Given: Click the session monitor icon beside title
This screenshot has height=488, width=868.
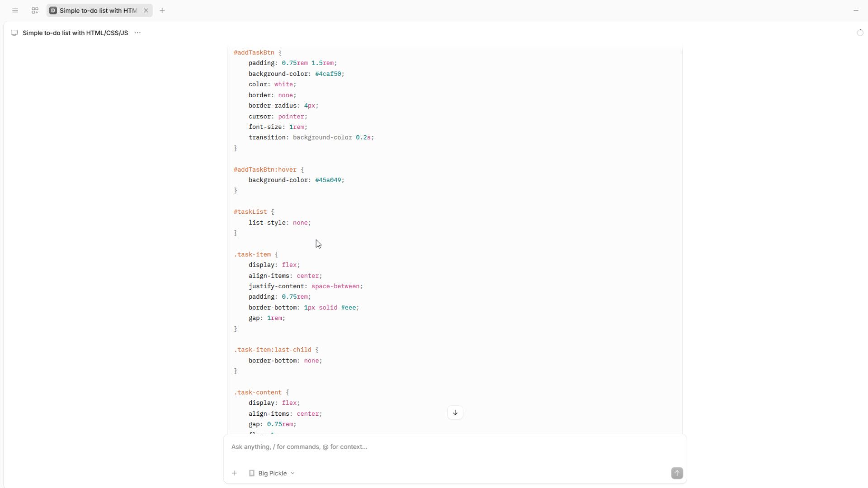Looking at the screenshot, I should click(14, 33).
